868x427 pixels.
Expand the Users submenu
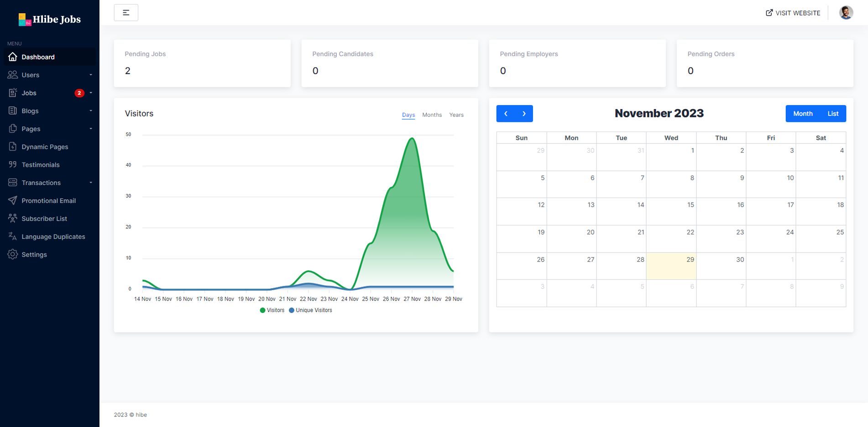(x=91, y=75)
